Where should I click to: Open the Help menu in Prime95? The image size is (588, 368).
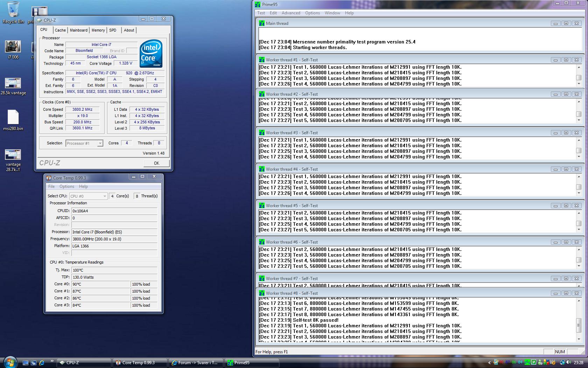pyautogui.click(x=349, y=13)
